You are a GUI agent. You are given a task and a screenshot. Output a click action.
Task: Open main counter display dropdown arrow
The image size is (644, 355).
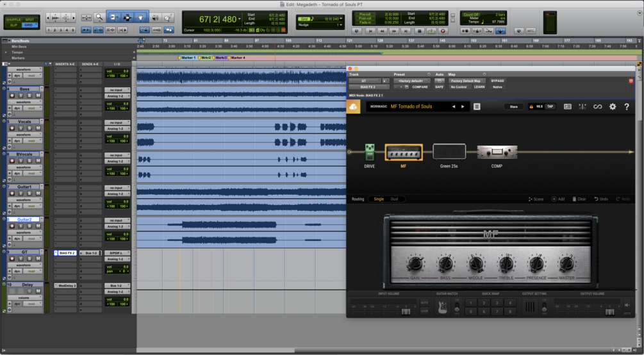[x=240, y=19]
